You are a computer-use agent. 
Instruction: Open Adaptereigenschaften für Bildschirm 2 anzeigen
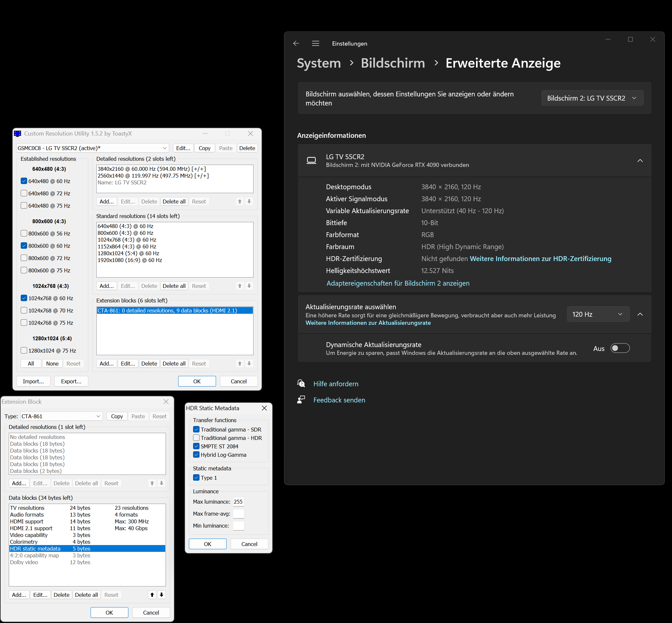pos(398,283)
